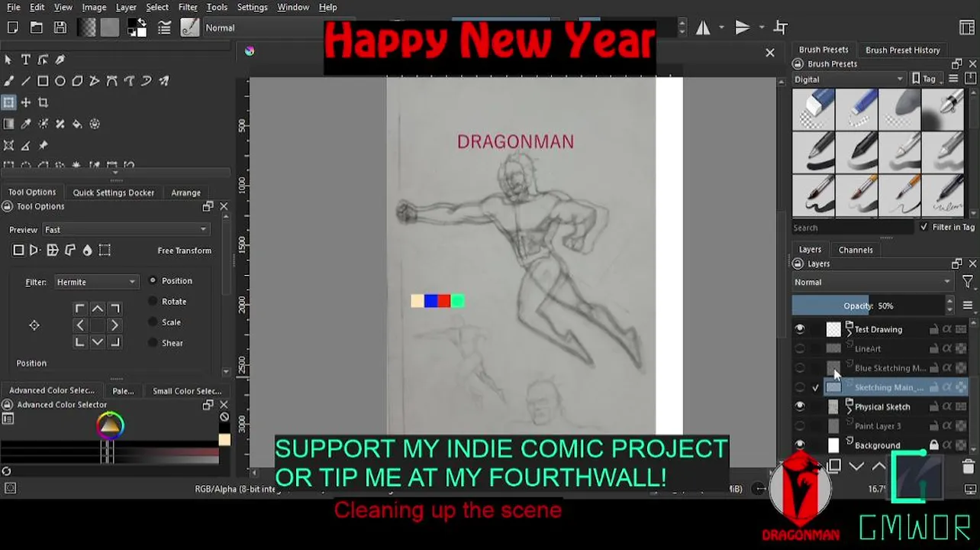Select the Crop tool
This screenshot has width=980, height=550.
pos(43,102)
